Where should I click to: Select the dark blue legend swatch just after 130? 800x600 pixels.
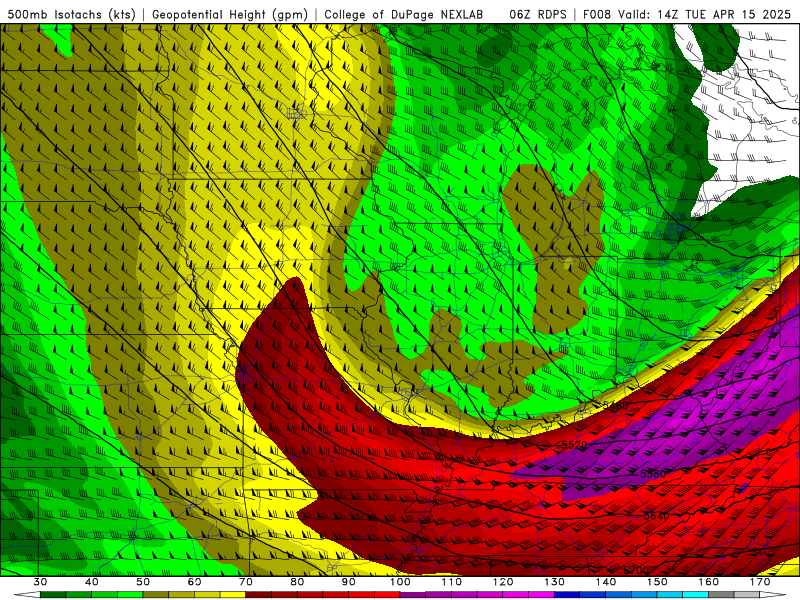coord(567,595)
